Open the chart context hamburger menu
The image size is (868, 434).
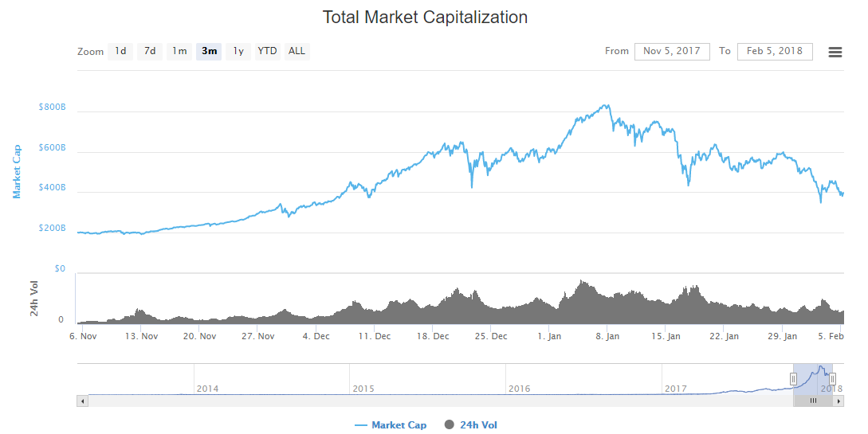coord(835,52)
